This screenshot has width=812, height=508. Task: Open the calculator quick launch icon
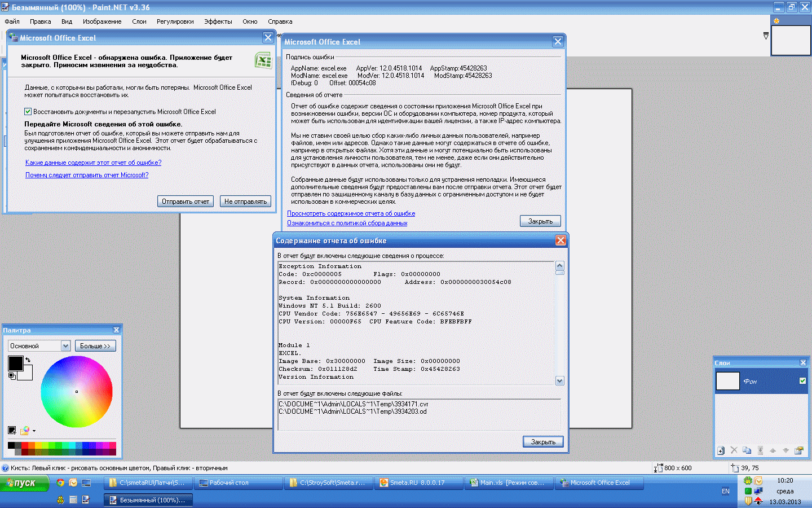[73, 500]
